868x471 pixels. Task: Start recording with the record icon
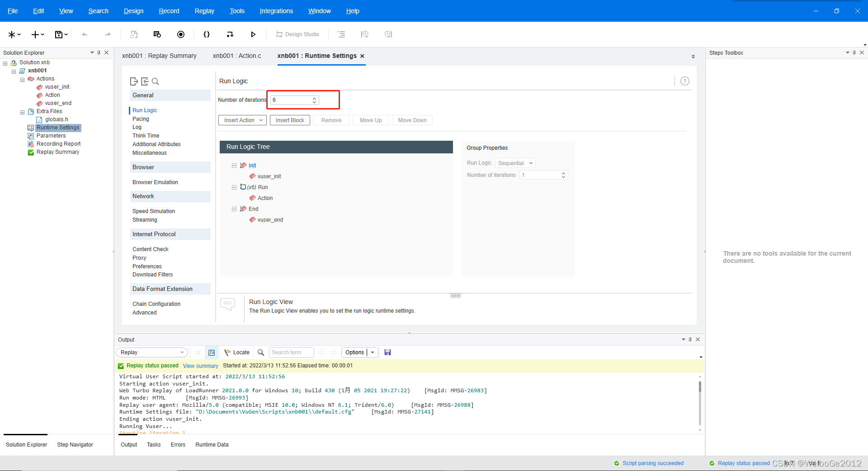181,34
